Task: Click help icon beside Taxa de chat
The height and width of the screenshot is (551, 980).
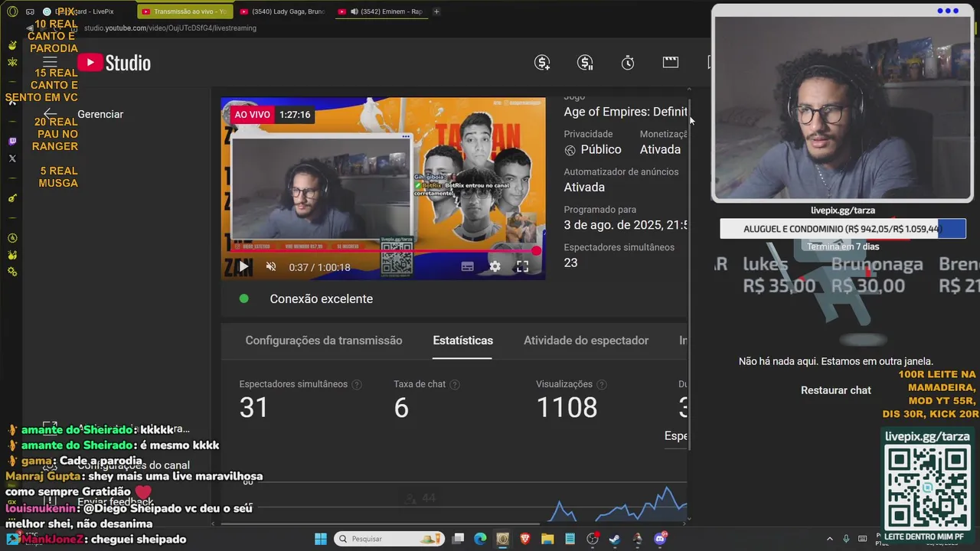Action: pyautogui.click(x=455, y=385)
